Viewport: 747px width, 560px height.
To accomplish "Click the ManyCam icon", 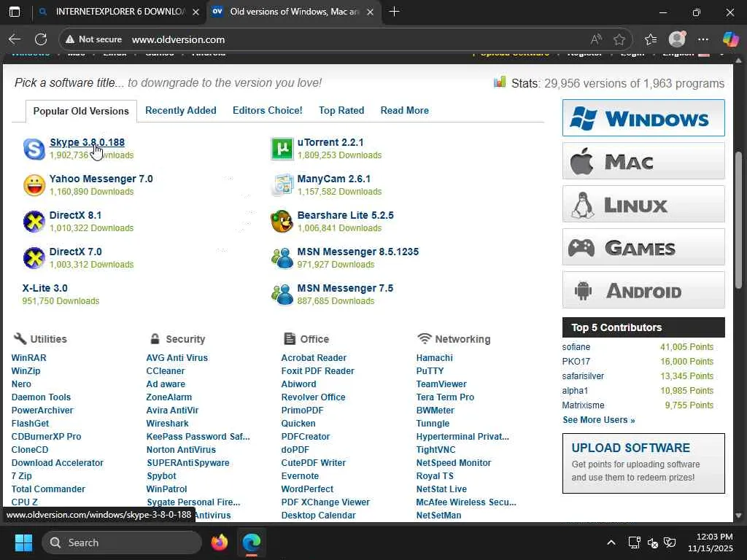I will tap(282, 185).
